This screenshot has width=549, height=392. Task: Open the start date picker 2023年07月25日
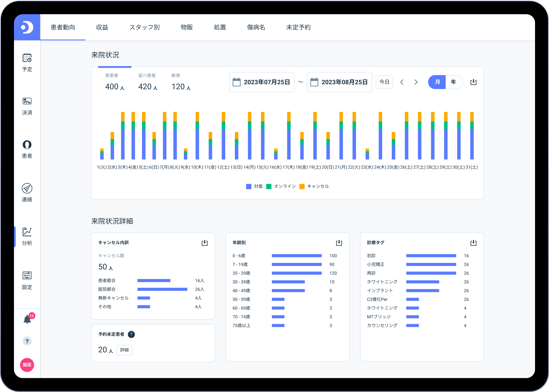pyautogui.click(x=262, y=82)
